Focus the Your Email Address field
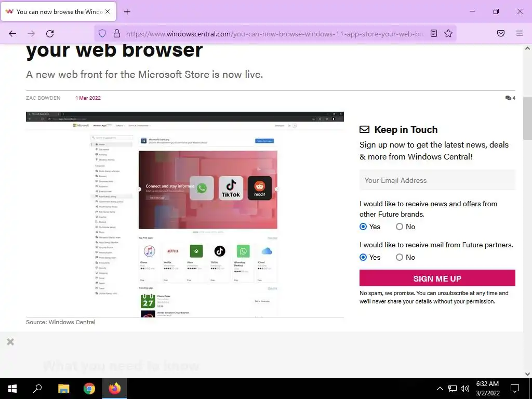532x399 pixels. [x=437, y=180]
